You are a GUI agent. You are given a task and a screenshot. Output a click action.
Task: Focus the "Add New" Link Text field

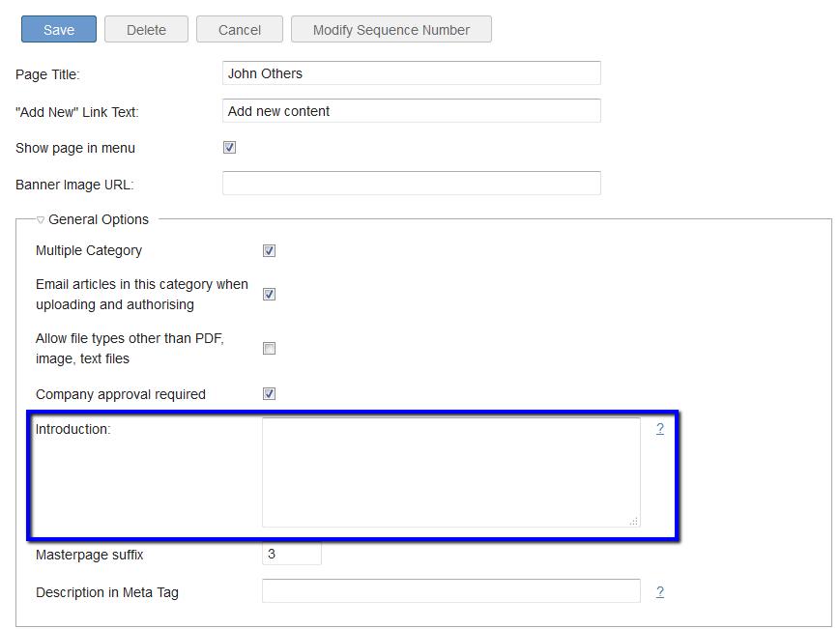(x=412, y=111)
